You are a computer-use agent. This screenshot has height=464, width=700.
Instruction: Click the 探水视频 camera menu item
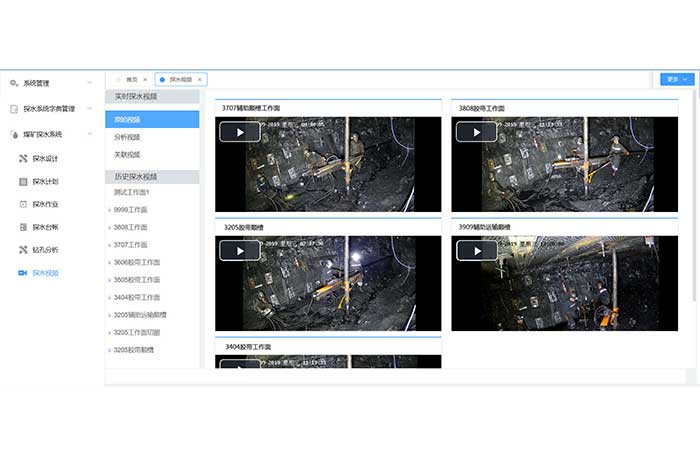(46, 272)
